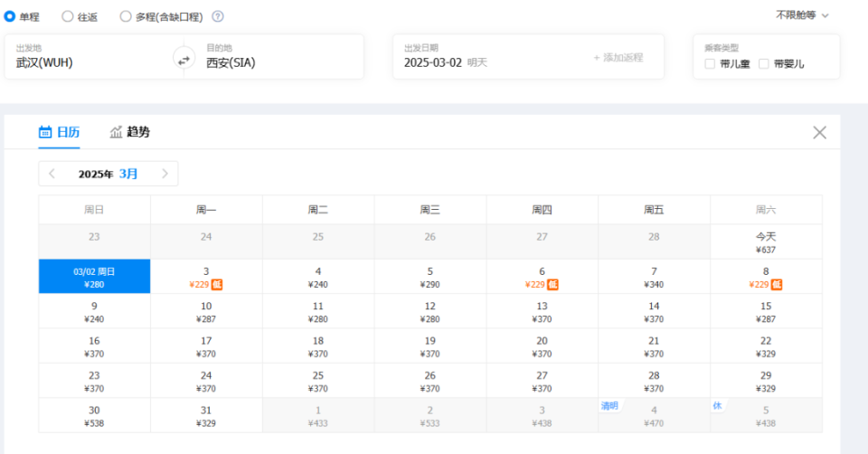Click March 25 priced ¥370
The image size is (868, 454).
[x=318, y=381]
